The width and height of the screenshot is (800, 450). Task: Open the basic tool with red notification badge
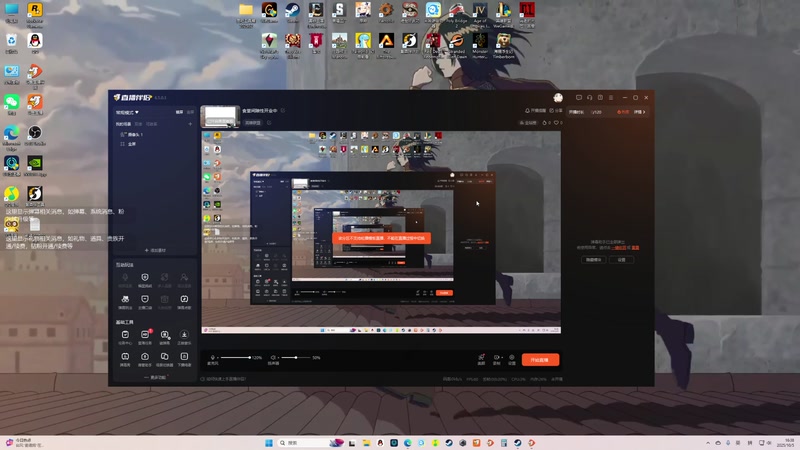145,337
